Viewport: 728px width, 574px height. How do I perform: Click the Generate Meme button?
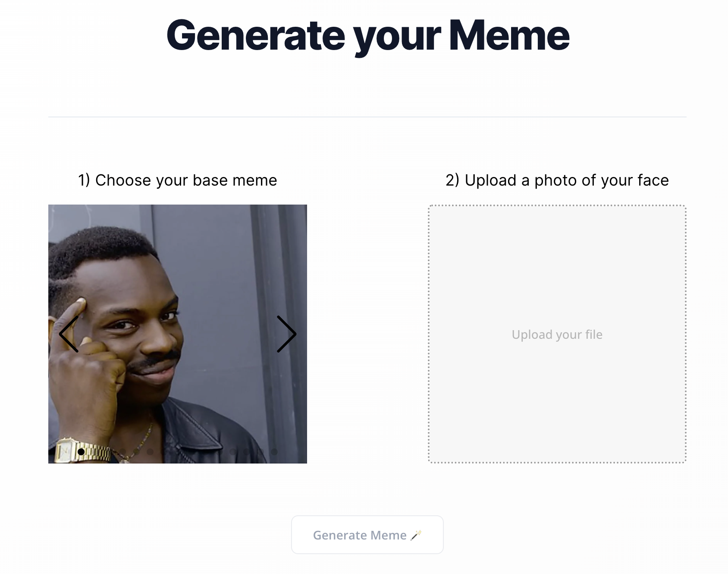(367, 535)
